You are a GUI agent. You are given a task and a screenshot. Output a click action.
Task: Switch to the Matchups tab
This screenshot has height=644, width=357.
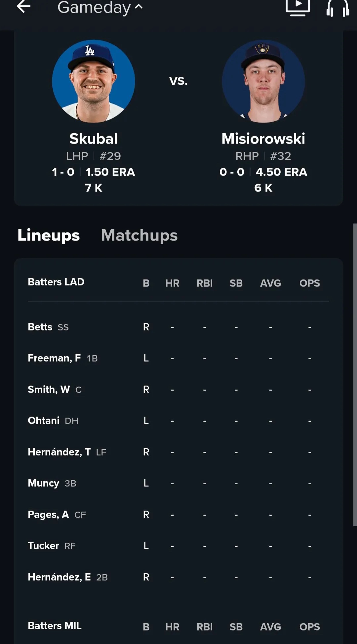[139, 235]
